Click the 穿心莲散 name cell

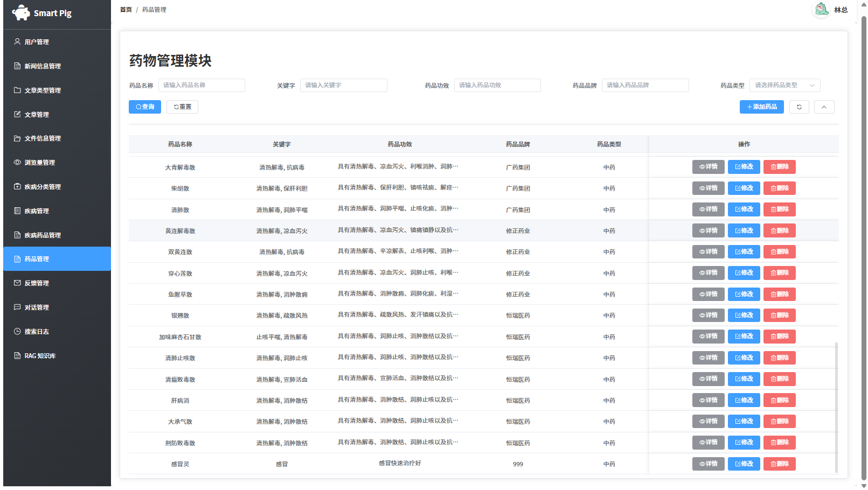180,274
